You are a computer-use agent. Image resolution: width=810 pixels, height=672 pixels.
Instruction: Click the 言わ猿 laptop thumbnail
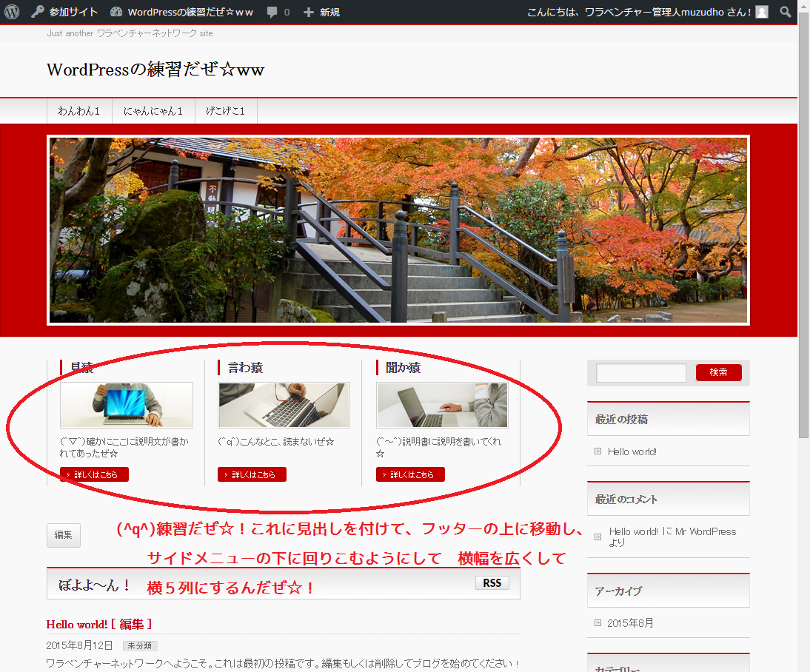[284, 405]
